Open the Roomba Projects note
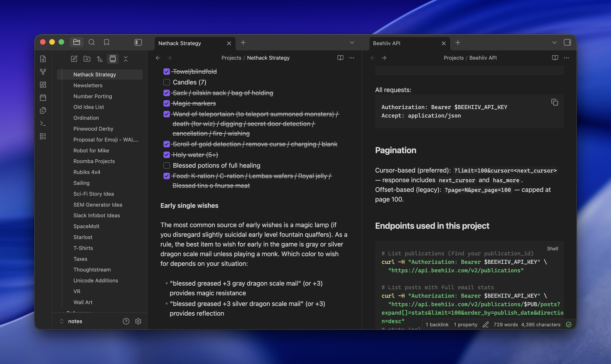Viewport: 611px width, 364px height. tap(100, 161)
